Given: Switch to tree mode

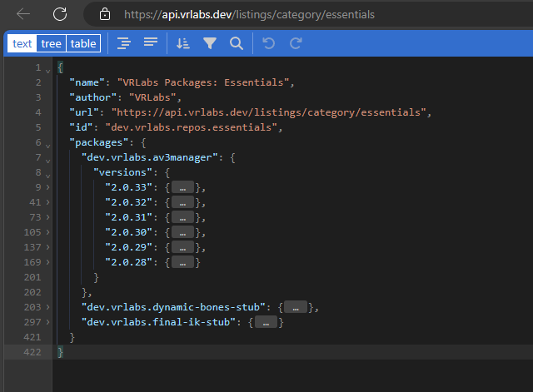Looking at the screenshot, I should pos(52,43).
